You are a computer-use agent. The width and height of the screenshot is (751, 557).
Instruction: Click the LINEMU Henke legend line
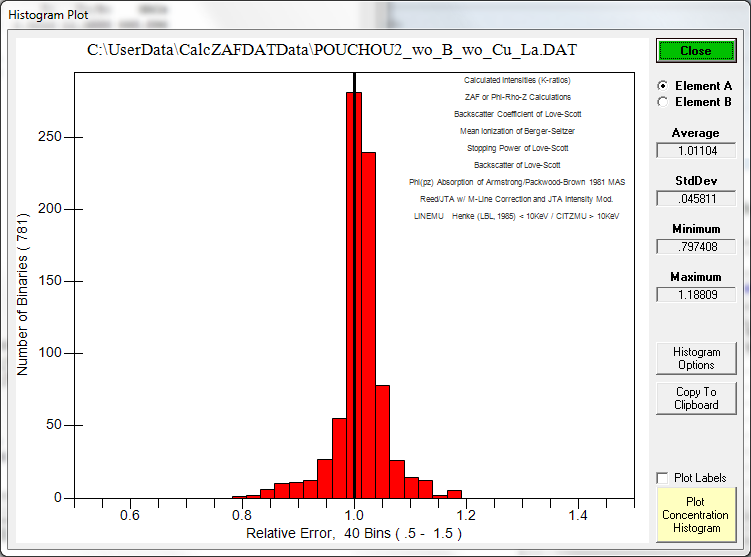click(x=517, y=216)
